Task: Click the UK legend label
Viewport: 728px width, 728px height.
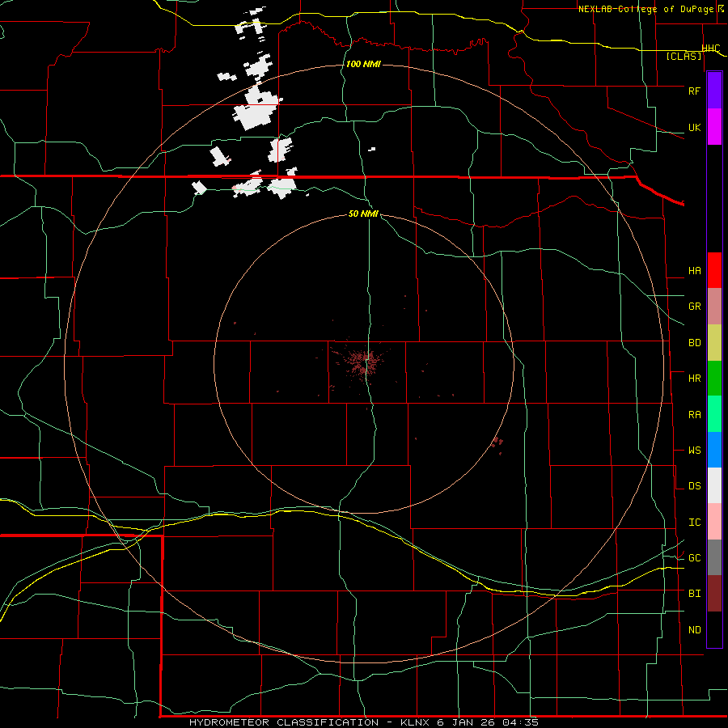Action: [694, 127]
